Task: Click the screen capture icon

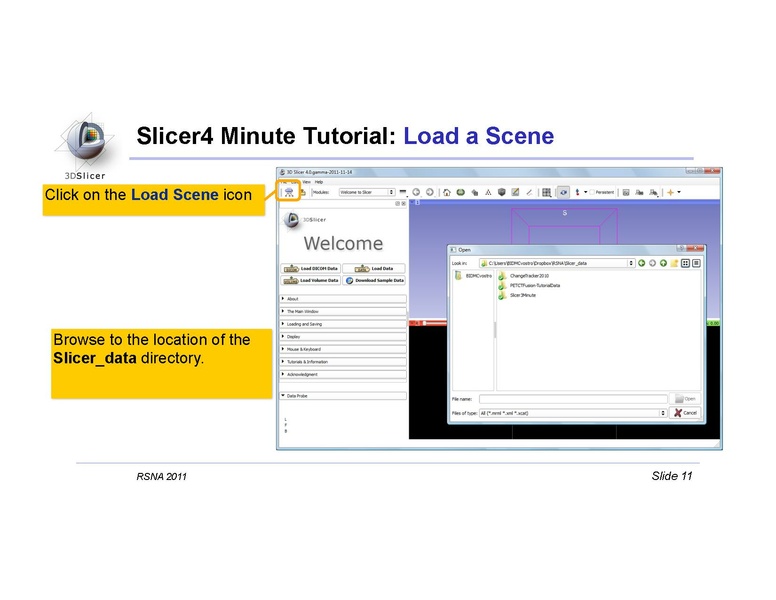Action: (626, 192)
